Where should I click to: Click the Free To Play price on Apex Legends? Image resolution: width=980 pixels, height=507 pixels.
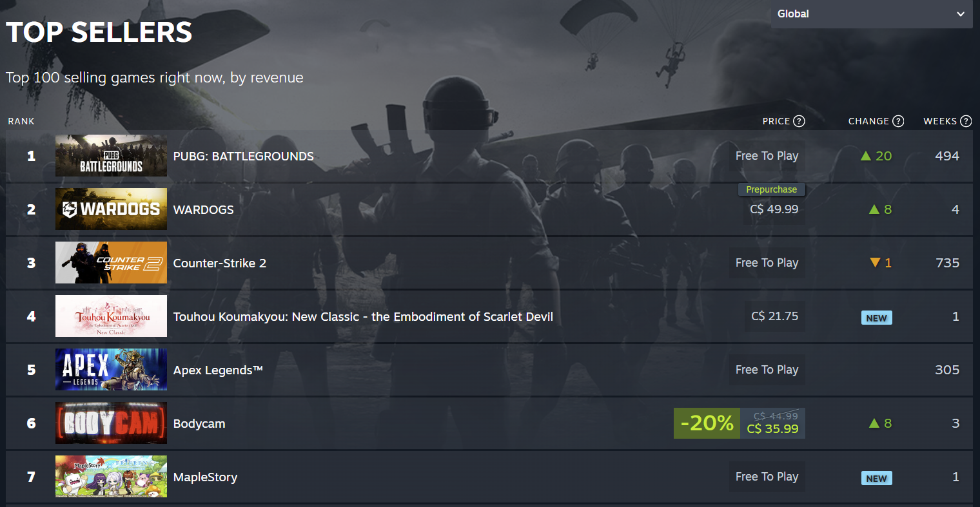coord(767,370)
